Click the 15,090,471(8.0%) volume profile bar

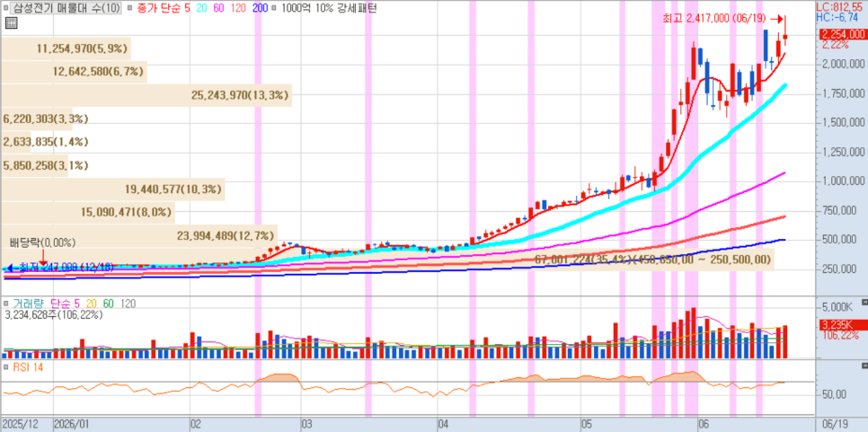pyautogui.click(x=88, y=212)
